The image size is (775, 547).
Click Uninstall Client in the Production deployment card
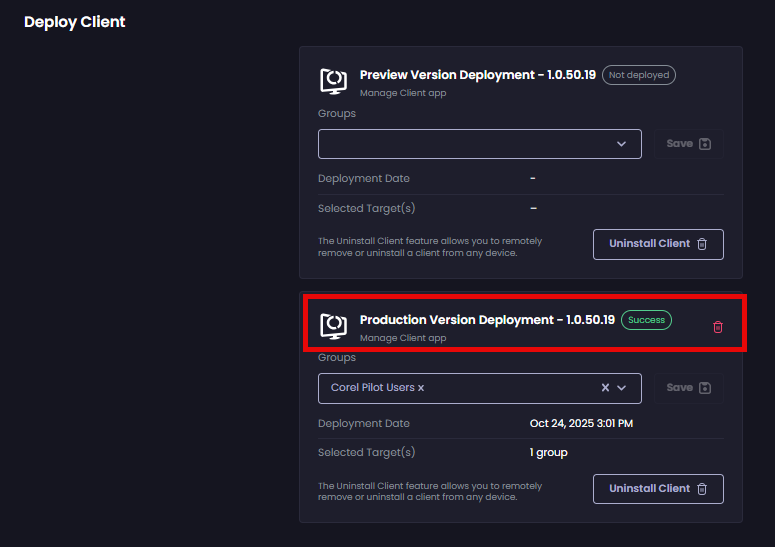tap(658, 489)
